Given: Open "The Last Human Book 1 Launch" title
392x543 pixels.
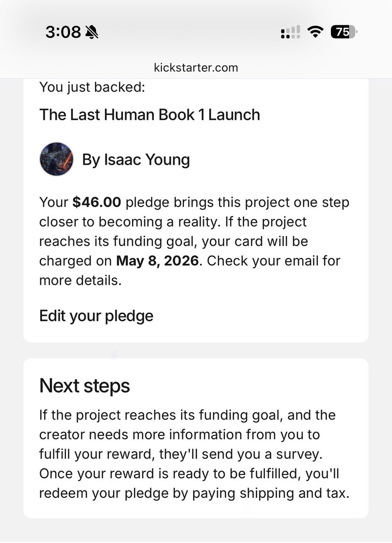Looking at the screenshot, I should 150,114.
